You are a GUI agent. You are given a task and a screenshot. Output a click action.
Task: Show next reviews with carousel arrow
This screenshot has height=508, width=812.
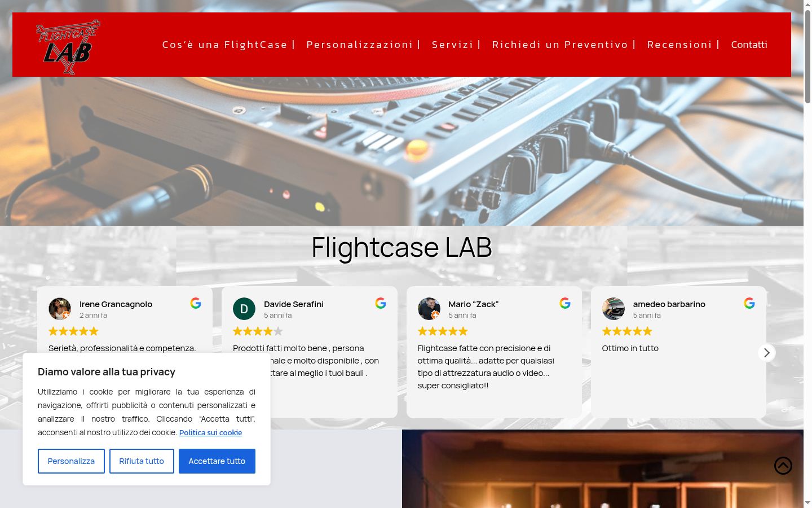tap(767, 353)
